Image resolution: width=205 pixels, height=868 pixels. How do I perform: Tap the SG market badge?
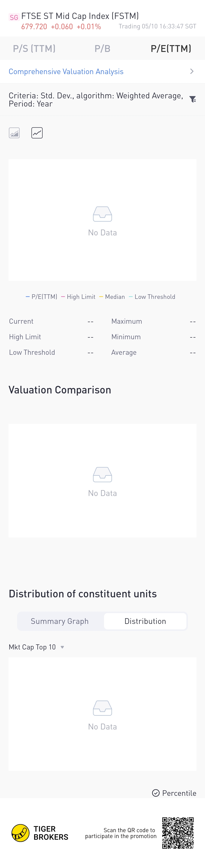(x=14, y=17)
